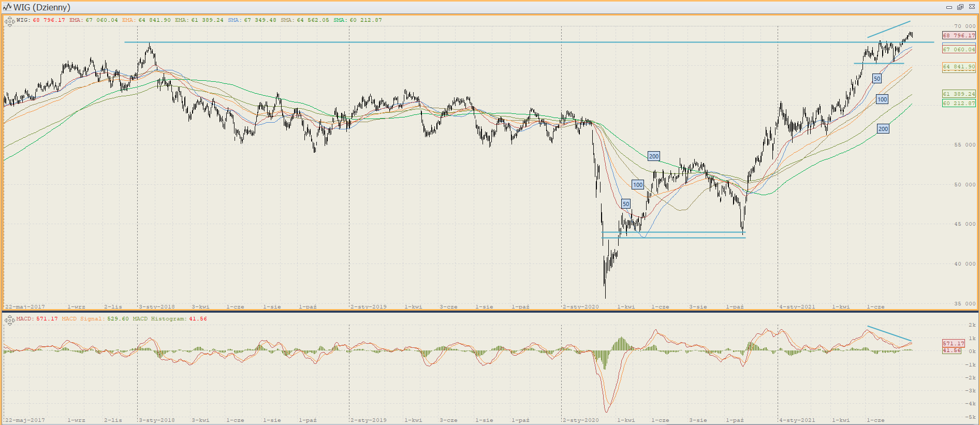Image resolution: width=980 pixels, height=425 pixels.
Task: Select the upper-right '100' moving average label
Action: (882, 99)
